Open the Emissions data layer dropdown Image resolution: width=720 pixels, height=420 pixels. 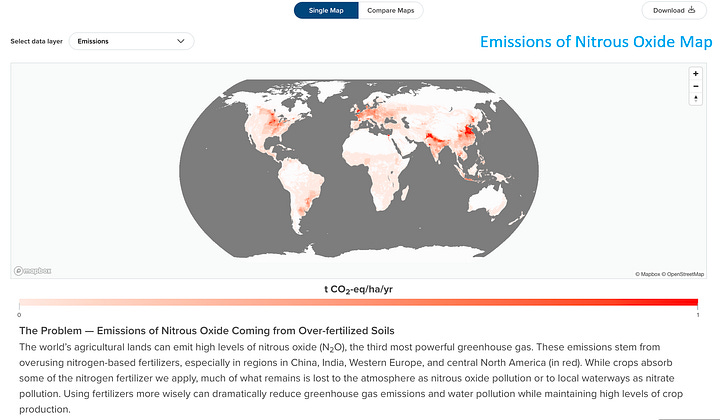(x=131, y=41)
